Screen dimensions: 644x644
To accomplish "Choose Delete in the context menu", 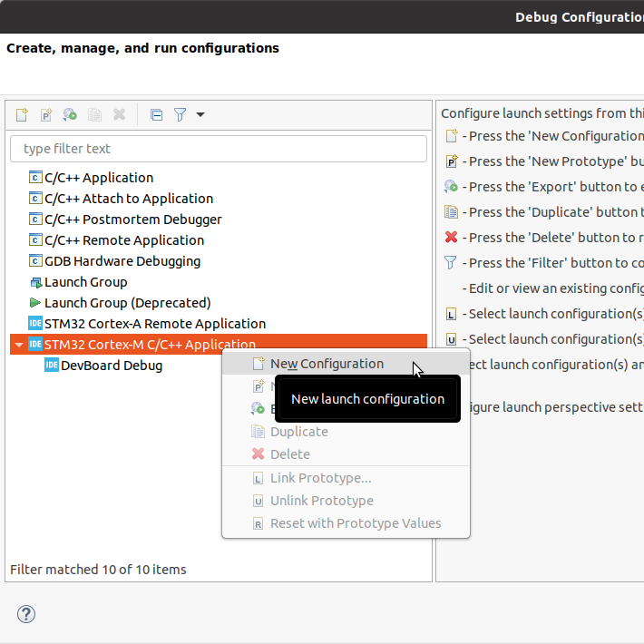I will tap(346, 454).
